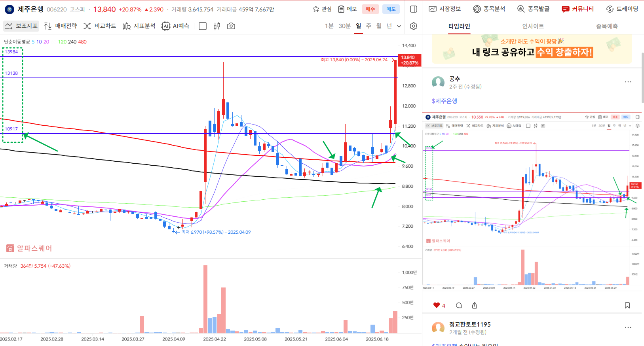Click the 매도 sell button
Viewport: 644px width, 346px height.
(391, 9)
